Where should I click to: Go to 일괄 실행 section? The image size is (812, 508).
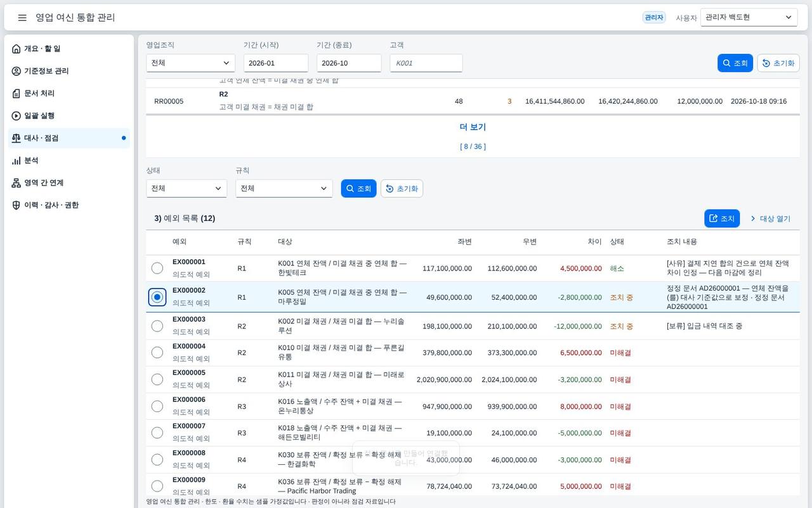tap(69, 116)
